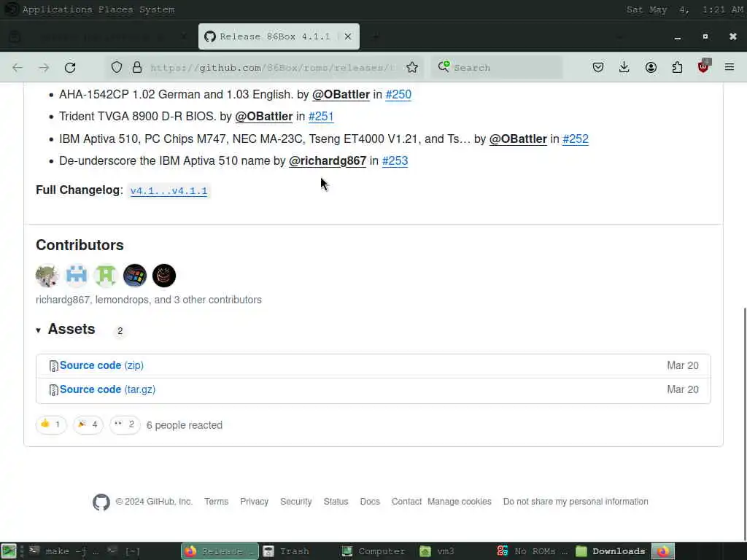Open the Pocket save icon
747x560 pixels.
coord(598,68)
